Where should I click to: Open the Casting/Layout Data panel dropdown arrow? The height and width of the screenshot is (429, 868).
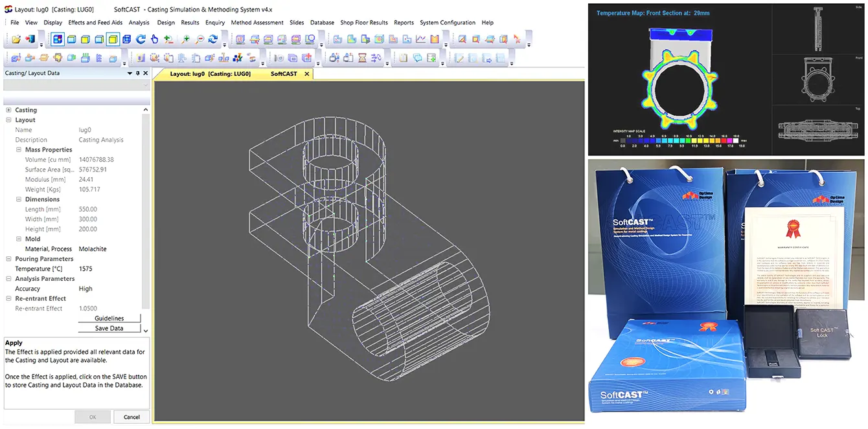point(130,73)
